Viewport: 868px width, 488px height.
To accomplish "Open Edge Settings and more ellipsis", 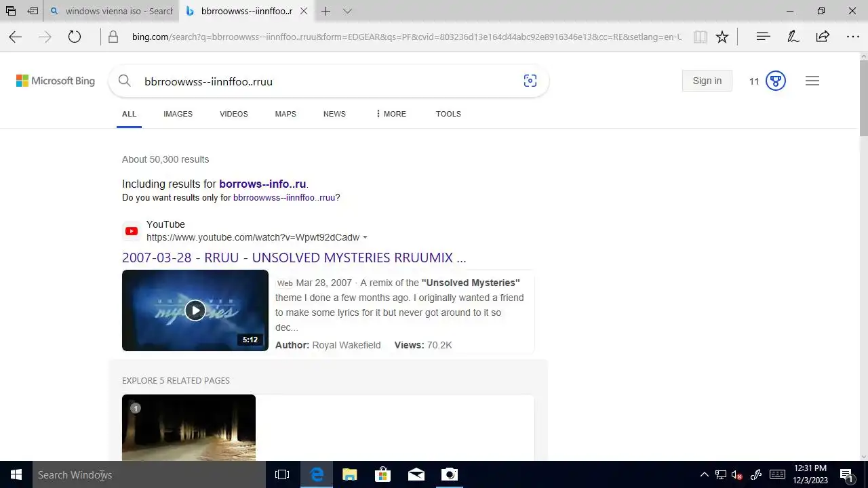I will coord(853,37).
